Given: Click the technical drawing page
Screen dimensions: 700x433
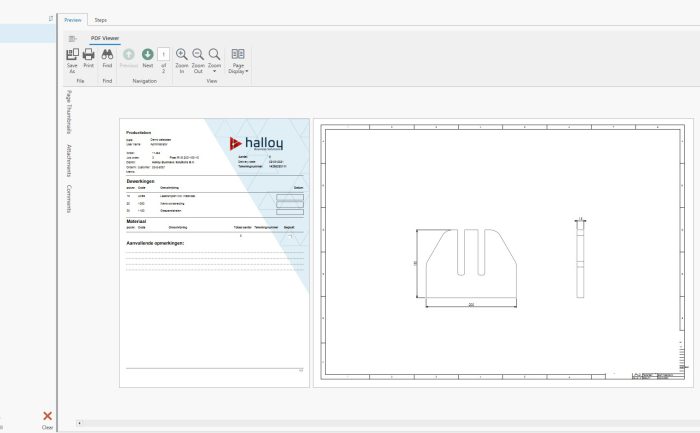Looking at the screenshot, I should pos(501,254).
